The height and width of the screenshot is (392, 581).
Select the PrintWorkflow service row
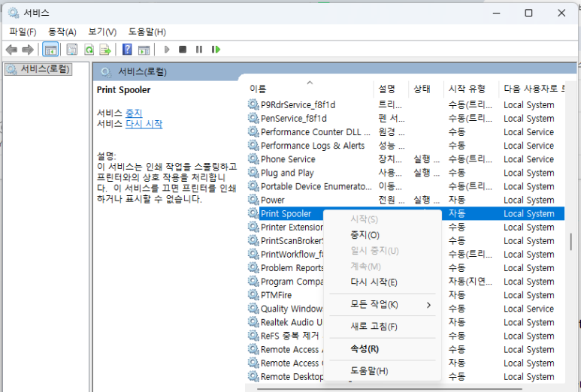coord(292,254)
